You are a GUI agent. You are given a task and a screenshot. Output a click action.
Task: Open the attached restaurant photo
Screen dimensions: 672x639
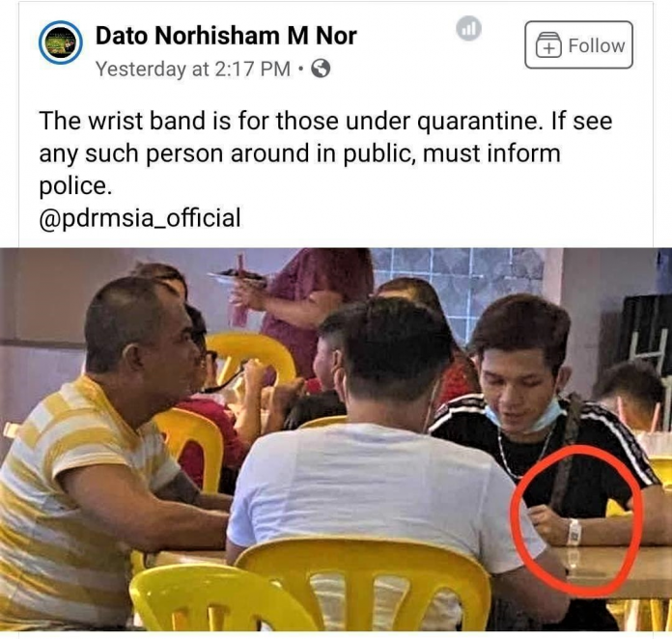coord(336,439)
